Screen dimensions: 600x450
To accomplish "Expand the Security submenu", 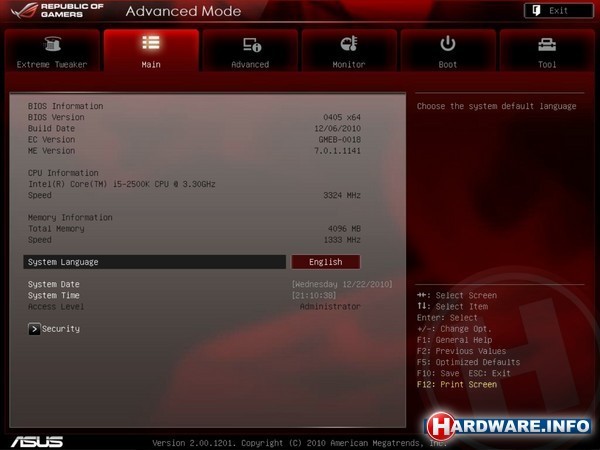I will [x=60, y=328].
